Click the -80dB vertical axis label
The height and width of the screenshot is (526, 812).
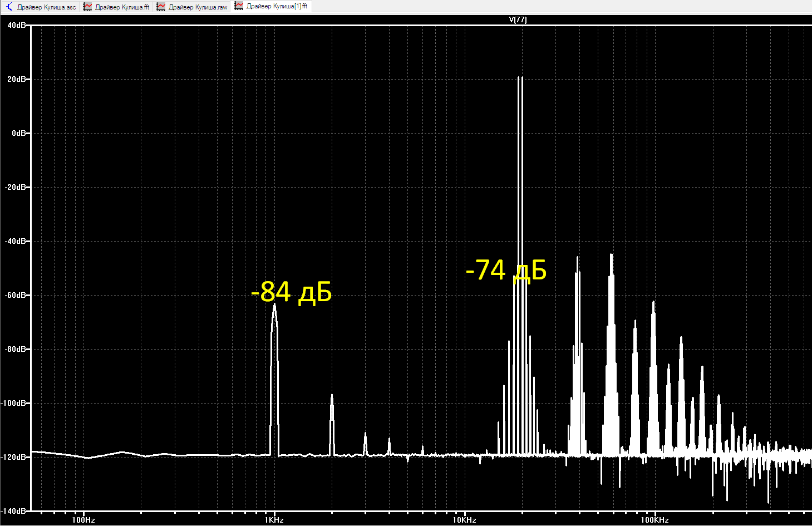point(15,350)
